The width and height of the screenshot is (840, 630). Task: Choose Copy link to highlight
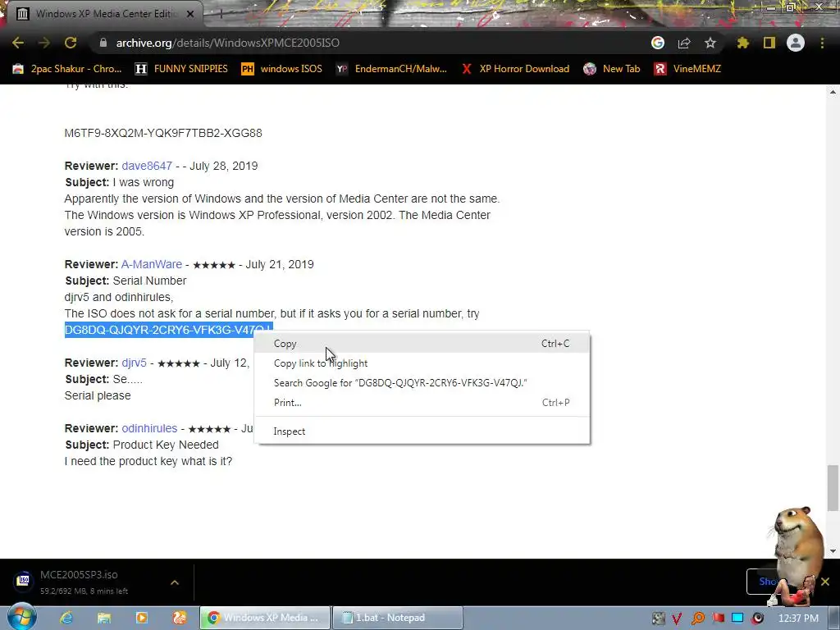coord(422,363)
